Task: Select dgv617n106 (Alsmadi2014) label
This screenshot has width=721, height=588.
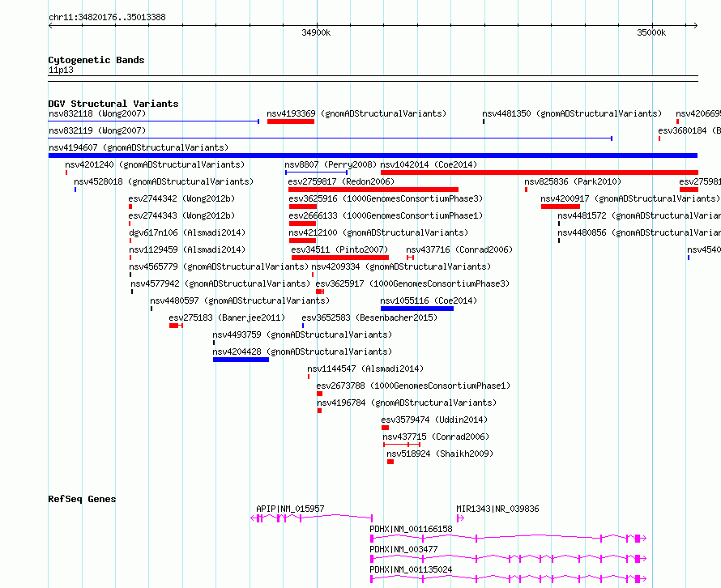Action: [187, 232]
